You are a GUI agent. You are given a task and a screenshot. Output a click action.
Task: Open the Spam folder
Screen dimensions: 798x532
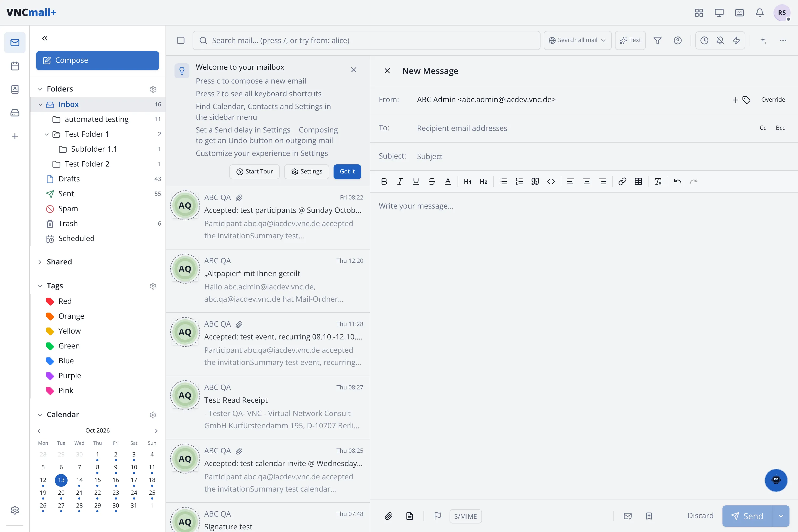[x=98, y=209]
